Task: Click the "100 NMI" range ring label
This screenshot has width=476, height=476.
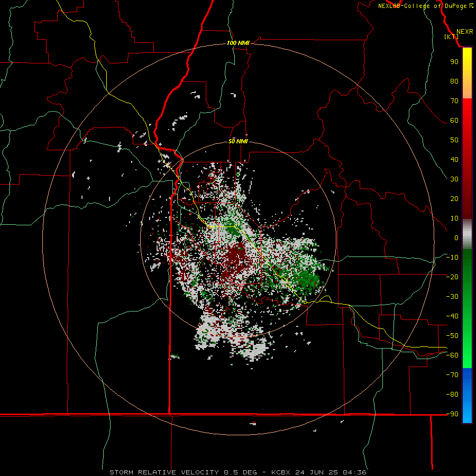Action: [x=238, y=43]
